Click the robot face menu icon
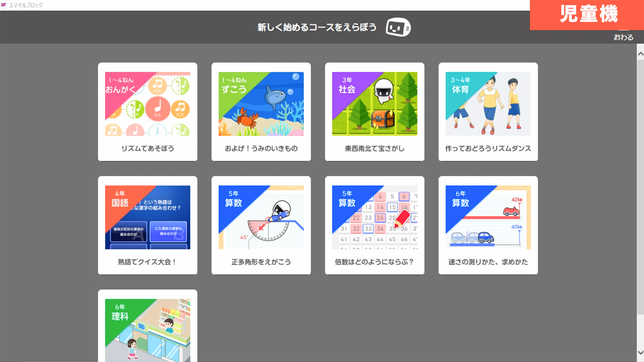 tap(398, 27)
